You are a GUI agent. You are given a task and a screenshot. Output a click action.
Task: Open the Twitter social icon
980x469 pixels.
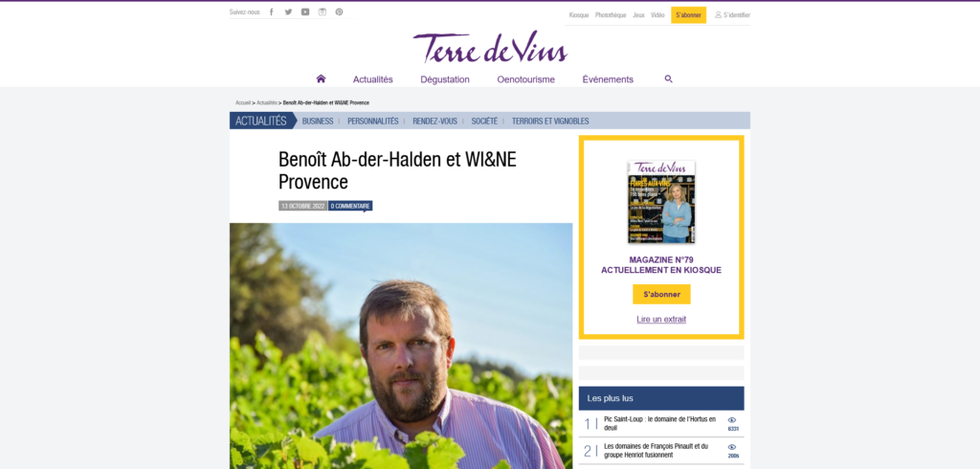288,11
